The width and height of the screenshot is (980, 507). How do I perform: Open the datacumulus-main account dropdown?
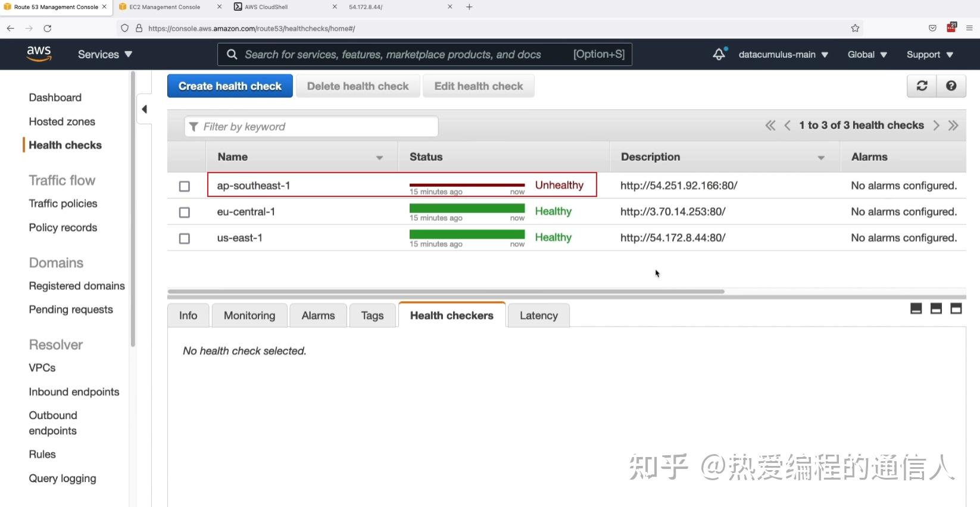784,54
